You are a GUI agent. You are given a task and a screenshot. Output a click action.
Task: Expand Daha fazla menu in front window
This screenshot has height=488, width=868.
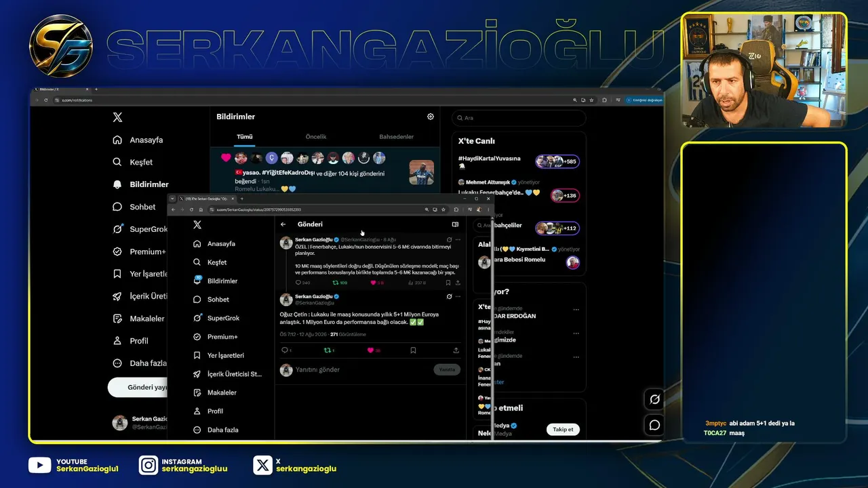(216, 430)
